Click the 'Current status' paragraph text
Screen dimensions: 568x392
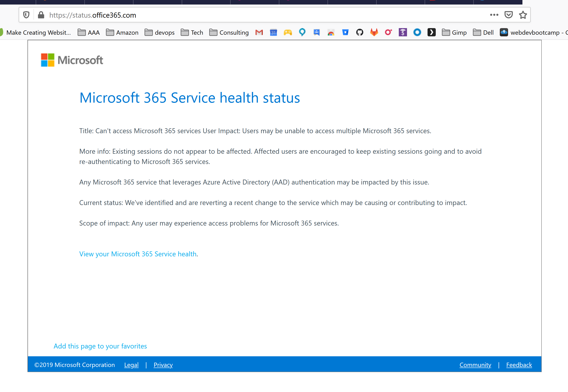point(273,203)
